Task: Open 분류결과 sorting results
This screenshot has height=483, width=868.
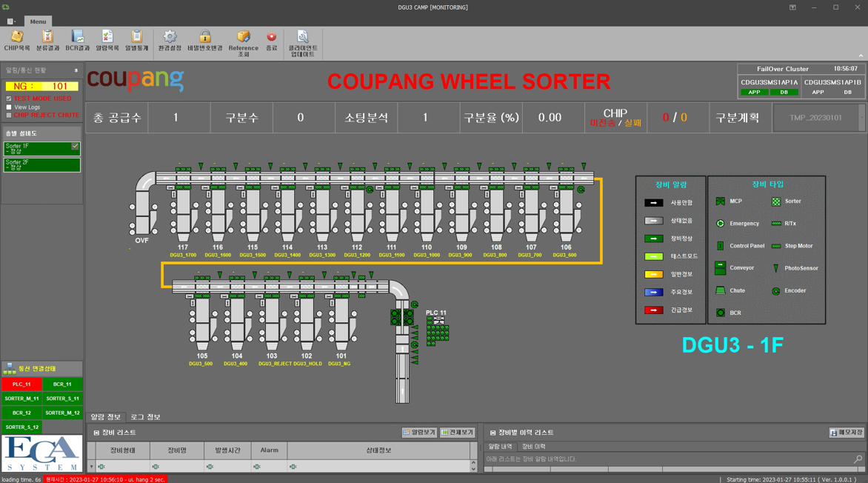Action: tap(47, 41)
